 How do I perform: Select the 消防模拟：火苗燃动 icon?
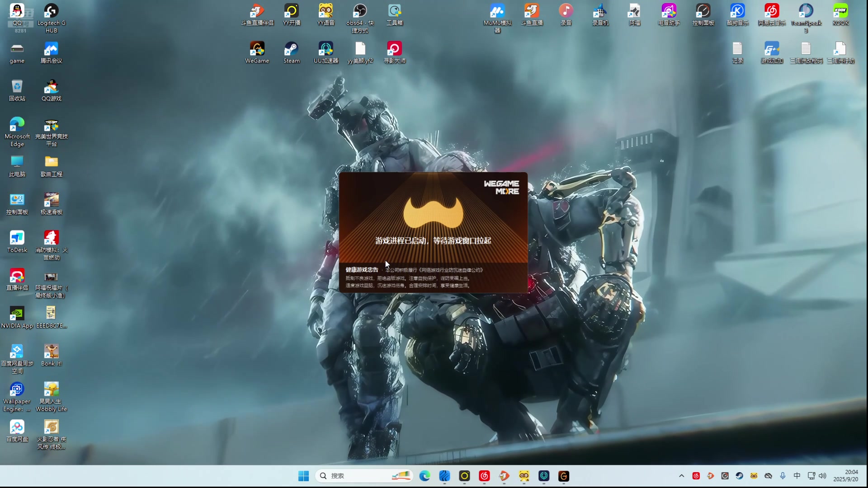click(51, 245)
